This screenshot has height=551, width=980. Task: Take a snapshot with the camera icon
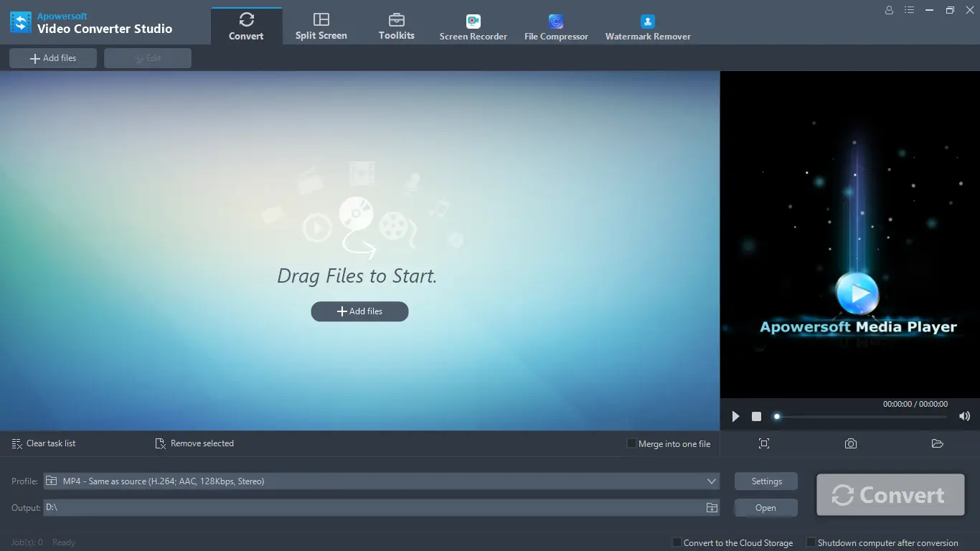[851, 443]
